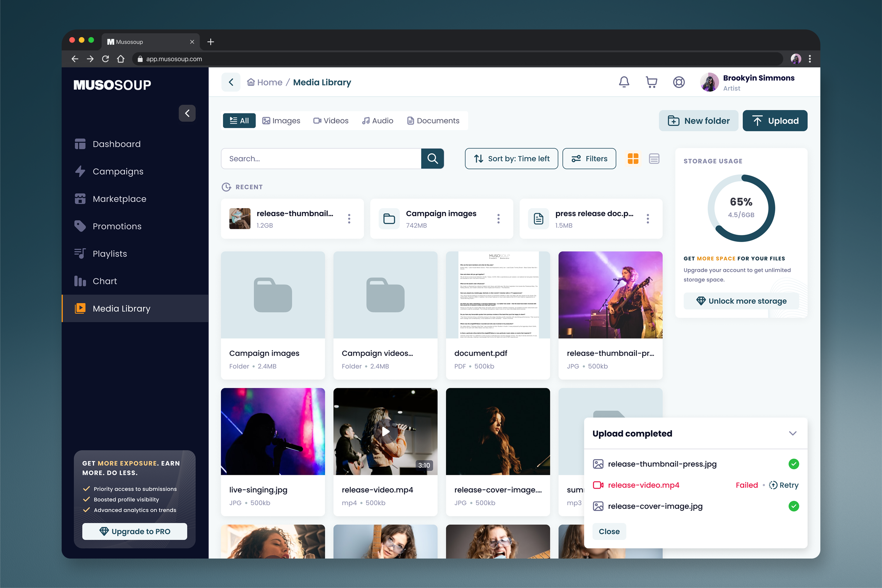Select the All tab

239,121
